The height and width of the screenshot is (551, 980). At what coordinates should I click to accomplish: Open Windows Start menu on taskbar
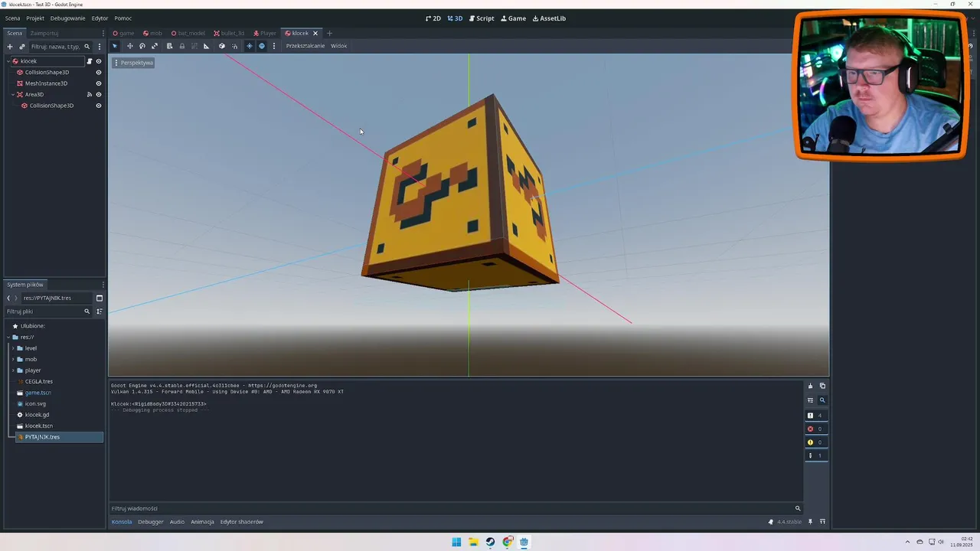click(x=456, y=542)
